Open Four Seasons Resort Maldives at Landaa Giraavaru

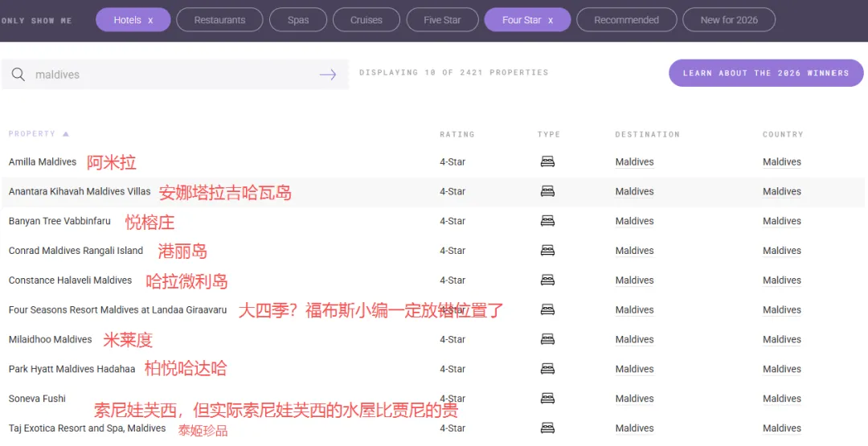(x=118, y=310)
